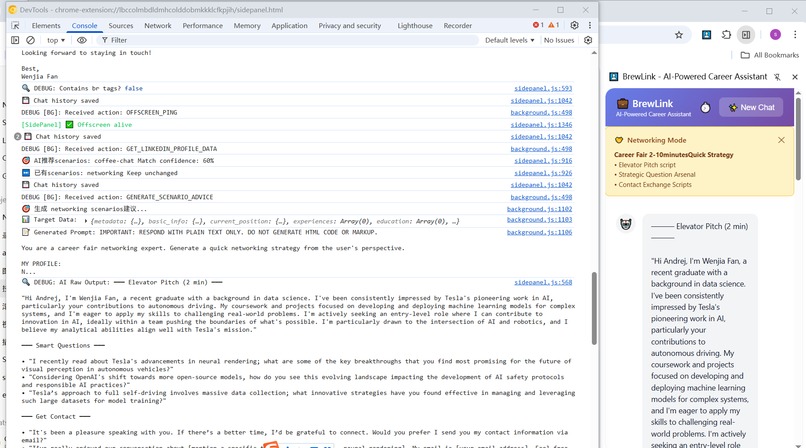Open the background.js:1103 source link

pos(539,219)
